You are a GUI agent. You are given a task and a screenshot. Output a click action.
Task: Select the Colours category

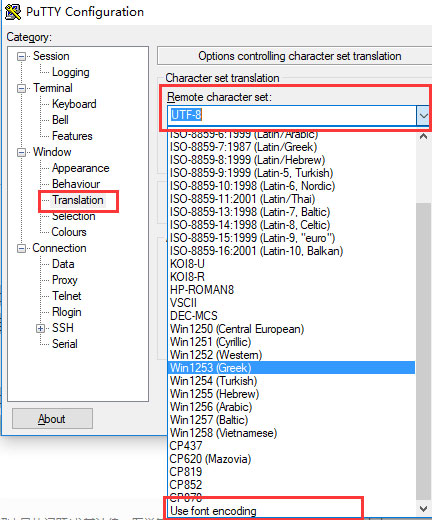tap(69, 232)
